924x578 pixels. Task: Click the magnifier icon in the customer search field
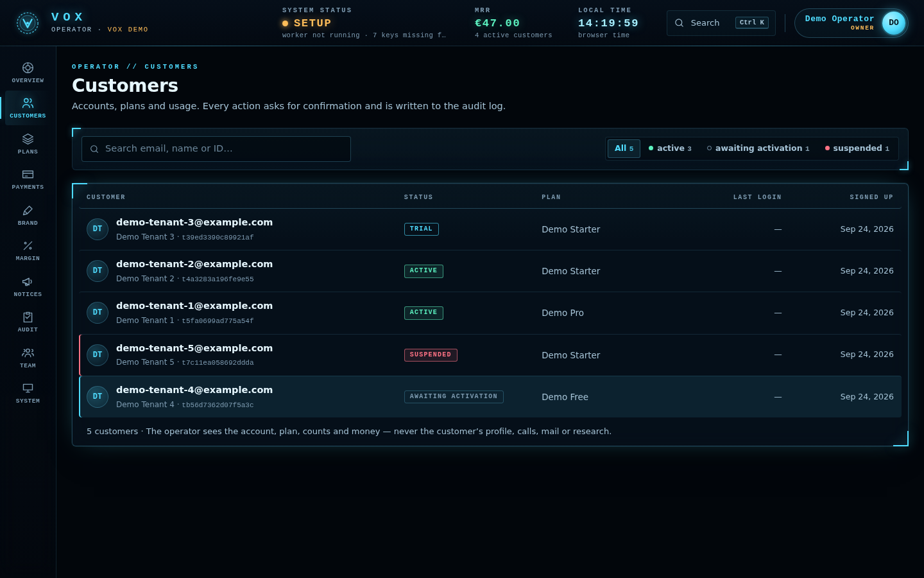coord(94,149)
